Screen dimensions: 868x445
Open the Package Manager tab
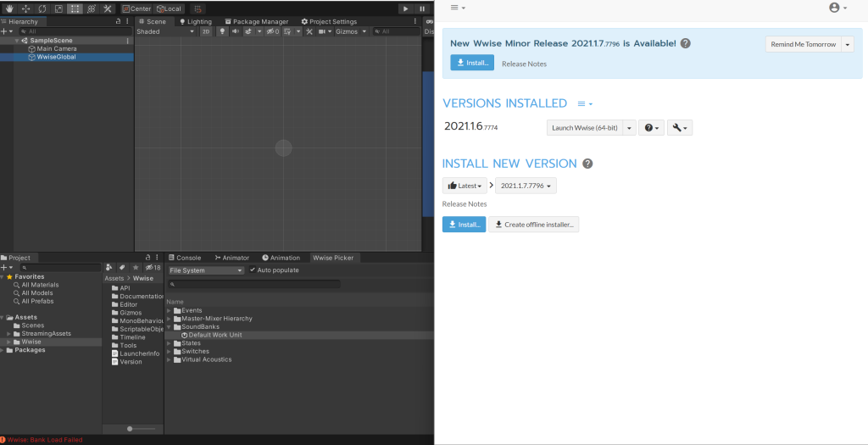[x=256, y=21]
